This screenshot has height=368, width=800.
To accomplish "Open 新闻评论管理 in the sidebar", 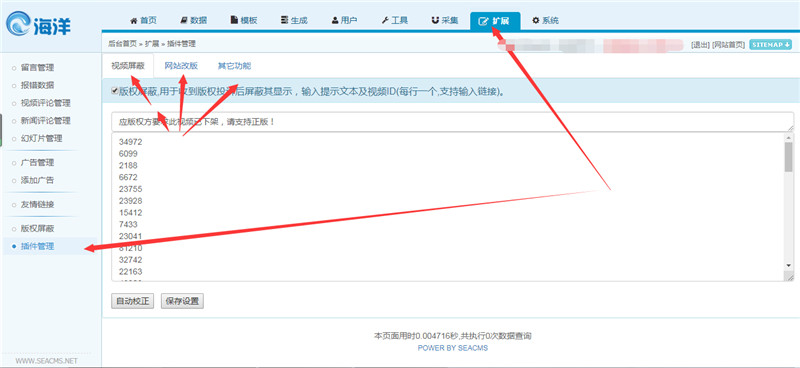I will [x=45, y=121].
